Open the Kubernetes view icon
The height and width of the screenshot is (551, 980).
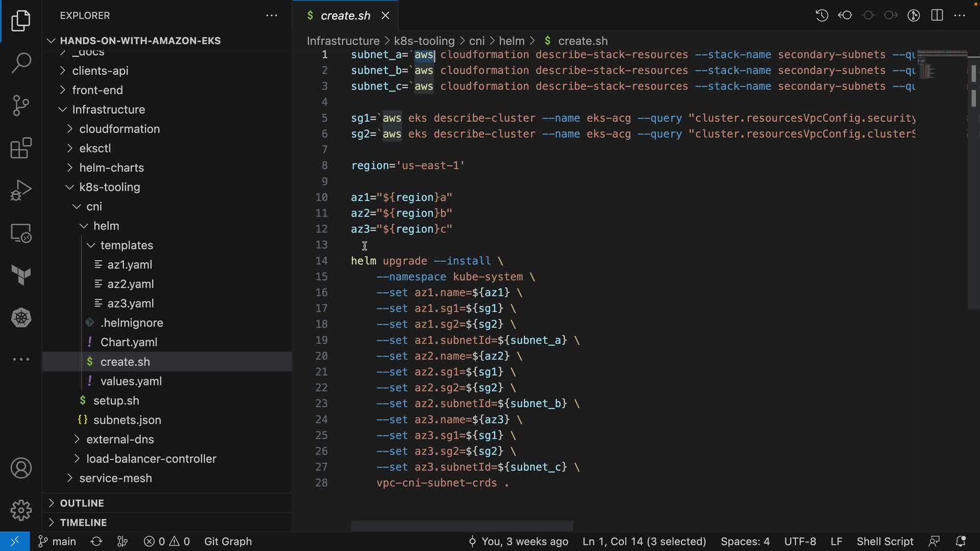coord(21,318)
